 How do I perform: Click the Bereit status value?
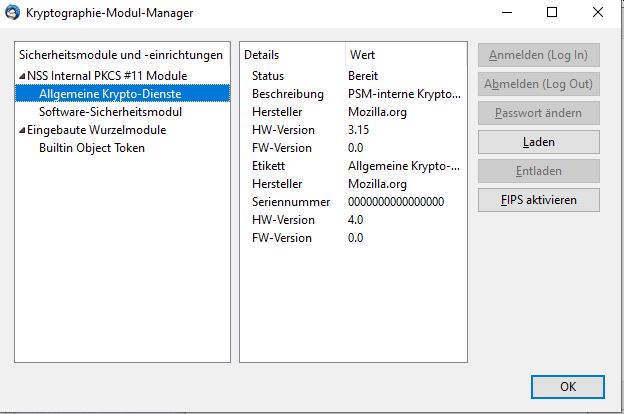(363, 76)
